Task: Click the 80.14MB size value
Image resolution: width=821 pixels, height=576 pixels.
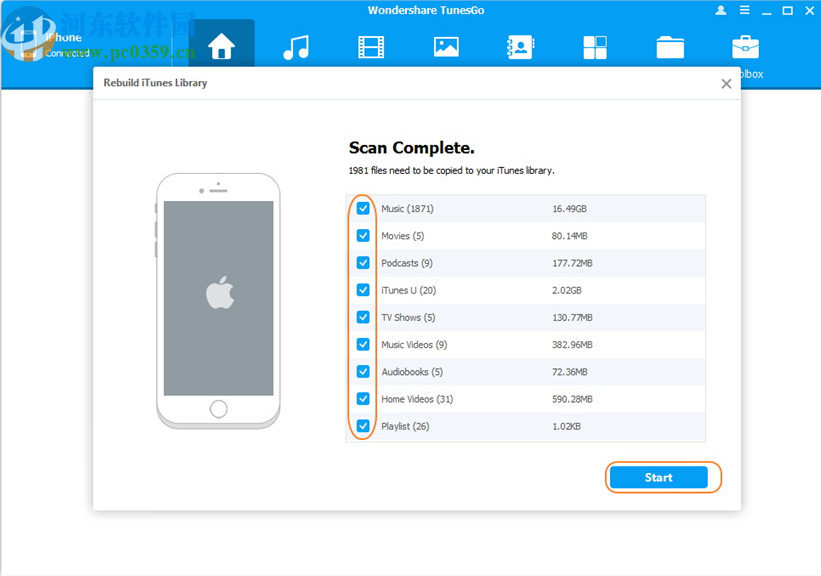Action: (x=569, y=236)
